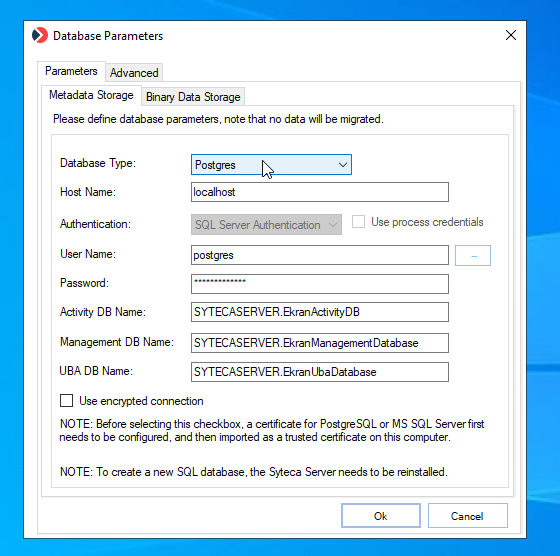Click the User Name field
Screen dimensions: 560x556
coord(320,255)
